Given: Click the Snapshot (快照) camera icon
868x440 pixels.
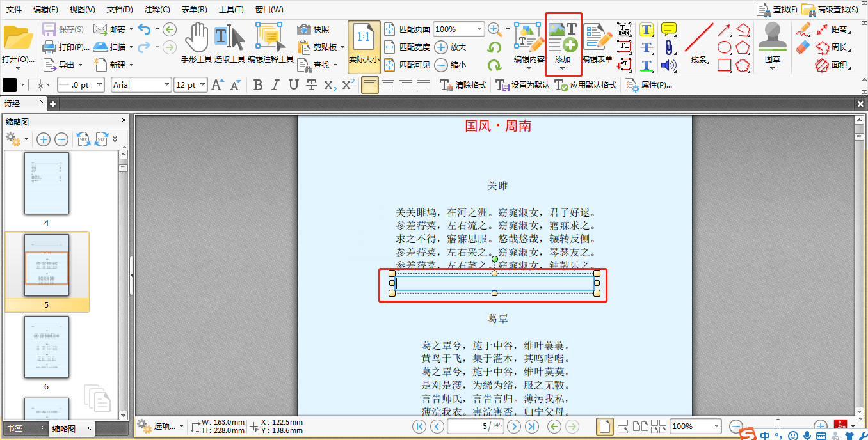Looking at the screenshot, I should [x=304, y=29].
